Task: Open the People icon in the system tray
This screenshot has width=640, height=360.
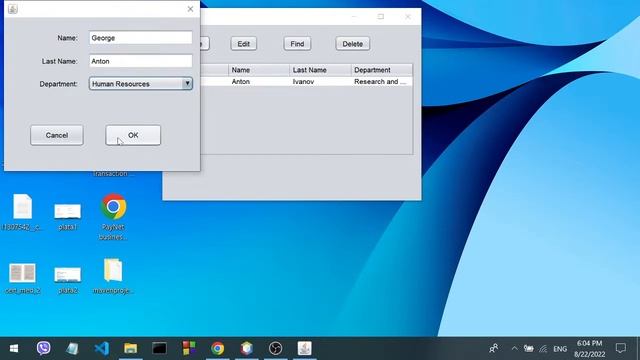Action: coord(493,348)
